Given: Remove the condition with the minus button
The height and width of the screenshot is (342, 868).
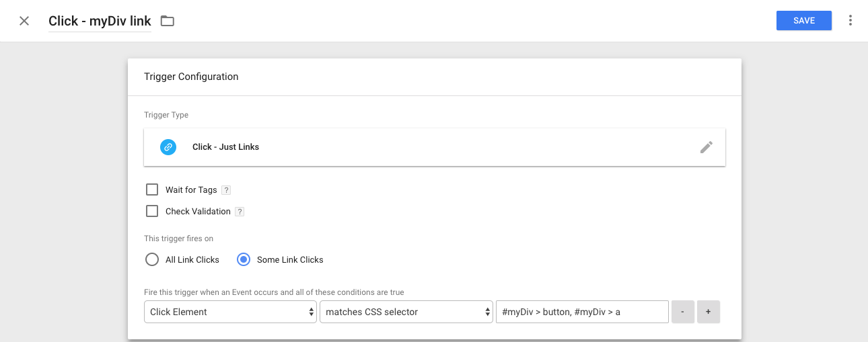Looking at the screenshot, I should [683, 312].
